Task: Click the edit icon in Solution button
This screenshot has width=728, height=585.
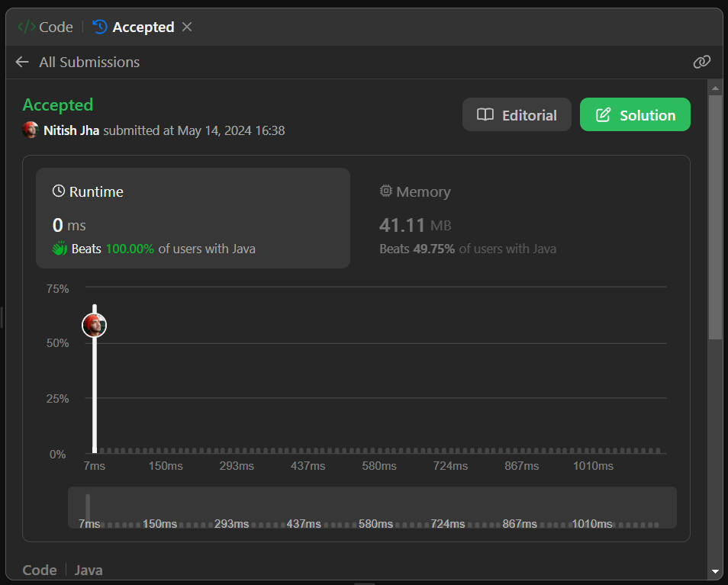Action: pyautogui.click(x=603, y=115)
